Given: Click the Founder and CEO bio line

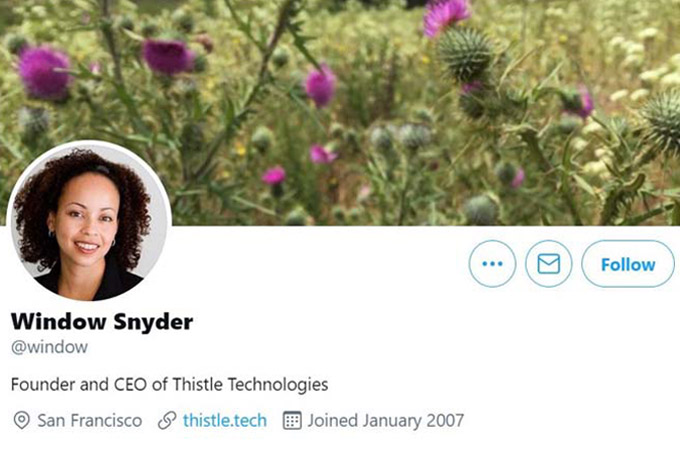Looking at the screenshot, I should click(x=170, y=385).
